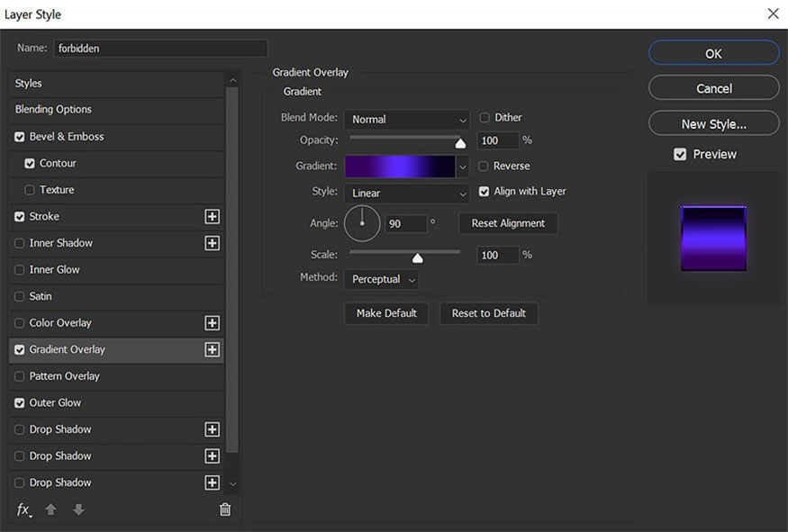Click the move effect down arrow
The width and height of the screenshot is (788, 532).
(x=78, y=509)
